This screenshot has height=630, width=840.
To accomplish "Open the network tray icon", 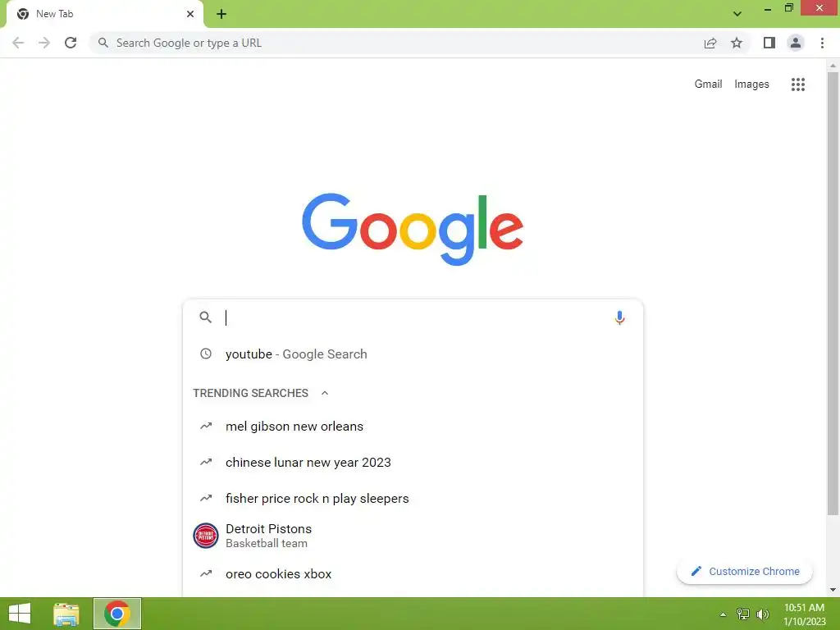I will [743, 614].
